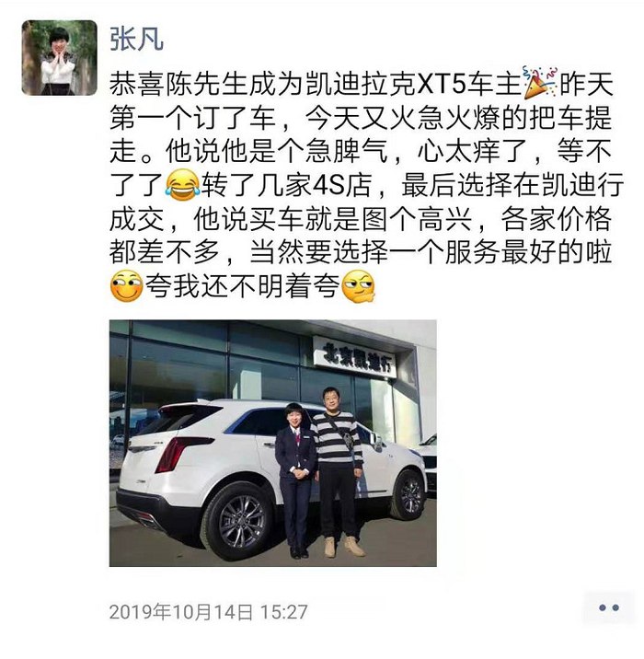Tap the smirking thinking emoji at end

(358, 286)
